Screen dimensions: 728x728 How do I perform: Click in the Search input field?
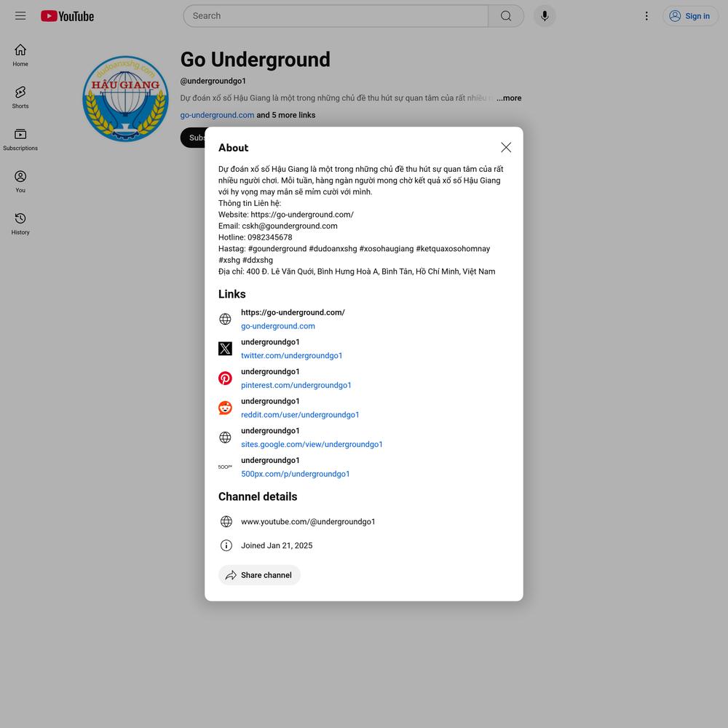tap(335, 16)
